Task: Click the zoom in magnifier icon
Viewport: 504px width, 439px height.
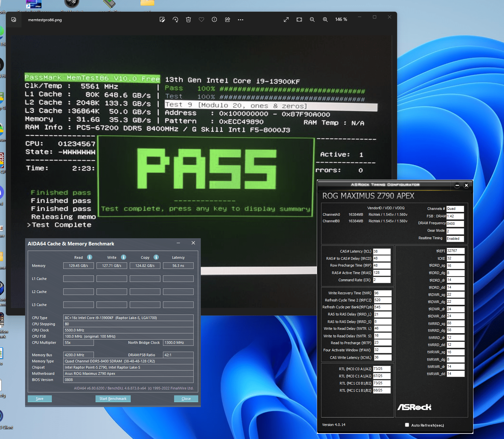Action: pyautogui.click(x=325, y=20)
